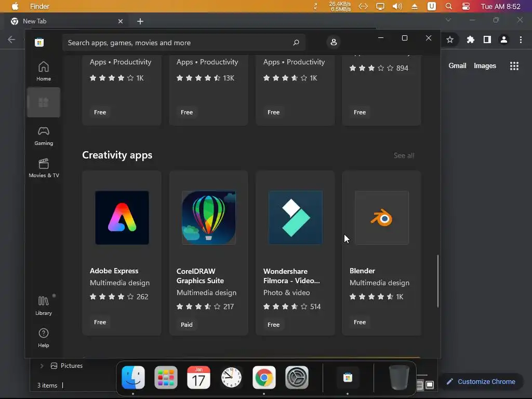The image size is (532, 399).
Task: Click the volume icon in menu bar
Action: (397, 6)
